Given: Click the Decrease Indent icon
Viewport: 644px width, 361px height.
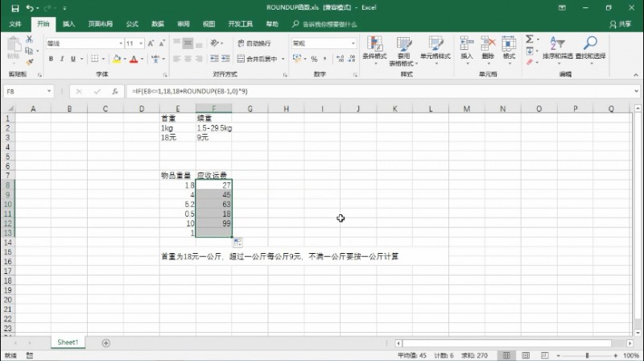Looking at the screenshot, I should pos(214,59).
